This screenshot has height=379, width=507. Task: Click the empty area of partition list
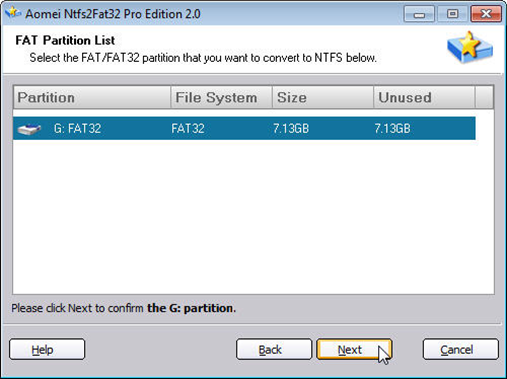point(253,217)
